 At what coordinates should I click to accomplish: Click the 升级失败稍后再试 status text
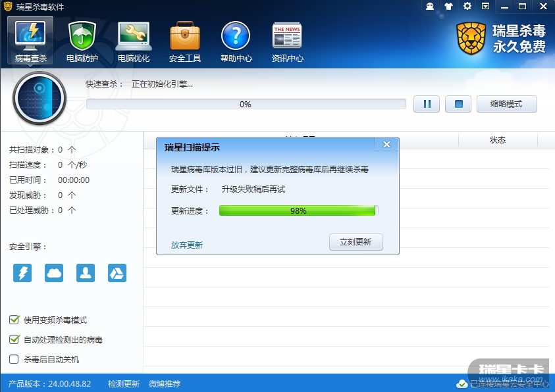[x=253, y=189]
